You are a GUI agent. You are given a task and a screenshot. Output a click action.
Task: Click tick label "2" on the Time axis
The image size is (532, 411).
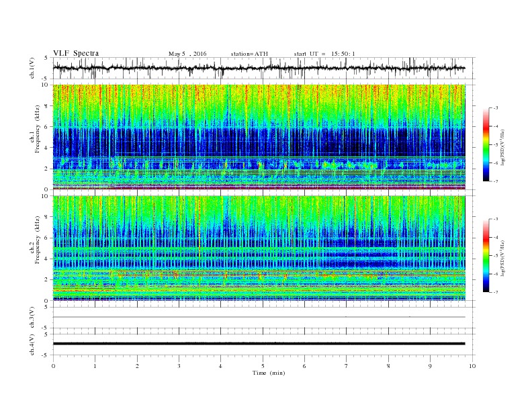(x=137, y=366)
